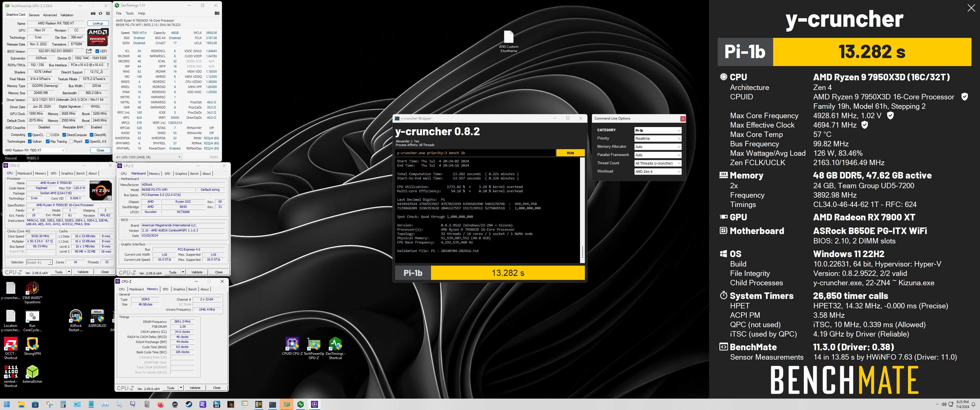Open the GPU selector dropdown in GPU-Z
The image size is (980, 410).
tap(35, 150)
